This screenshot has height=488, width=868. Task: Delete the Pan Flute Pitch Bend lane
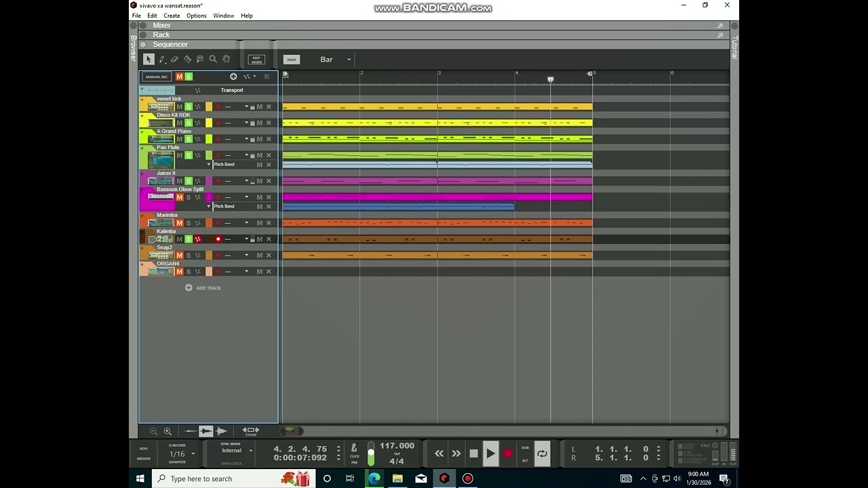pyautogui.click(x=269, y=165)
